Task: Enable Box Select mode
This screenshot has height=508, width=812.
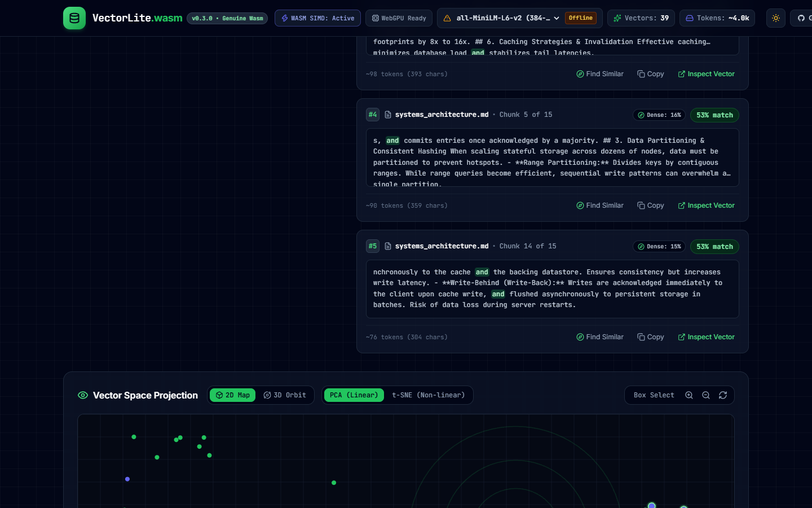Action: [x=654, y=395]
